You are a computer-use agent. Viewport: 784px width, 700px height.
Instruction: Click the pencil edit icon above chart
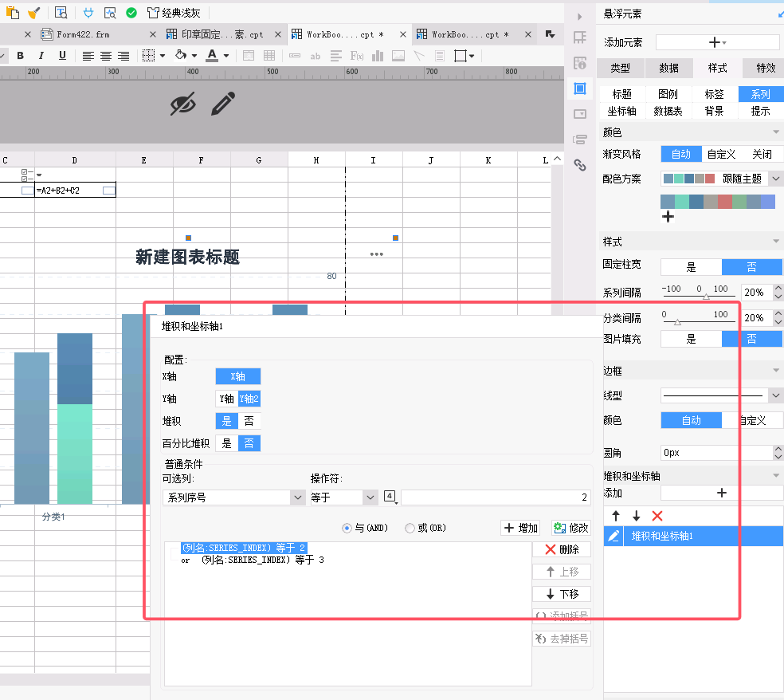pos(224,104)
